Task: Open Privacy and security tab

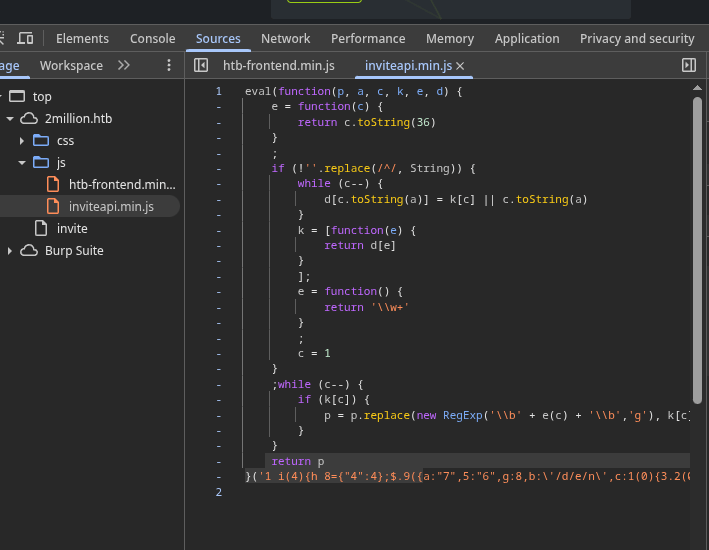Action: point(637,38)
